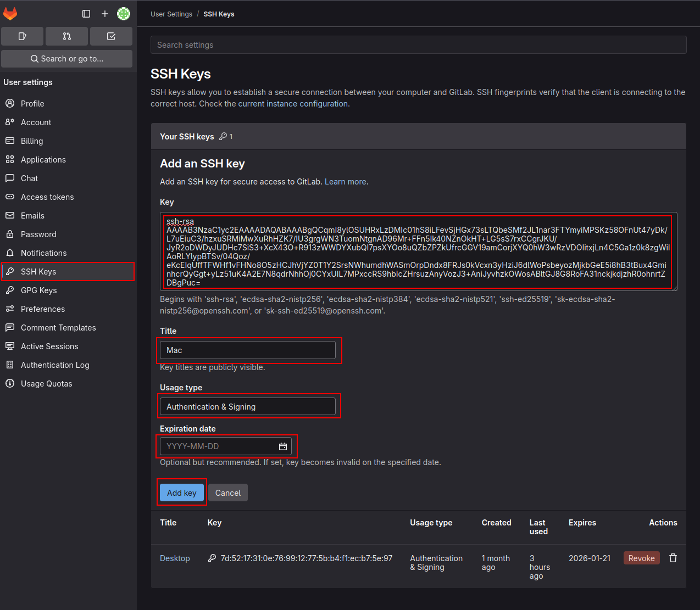Screen dimensions: 700x610
Task: Click the Preferences sliders icon
Action: (x=10, y=309)
